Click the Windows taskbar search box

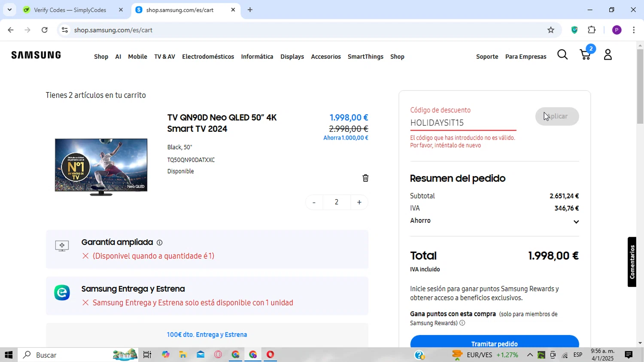click(x=77, y=355)
